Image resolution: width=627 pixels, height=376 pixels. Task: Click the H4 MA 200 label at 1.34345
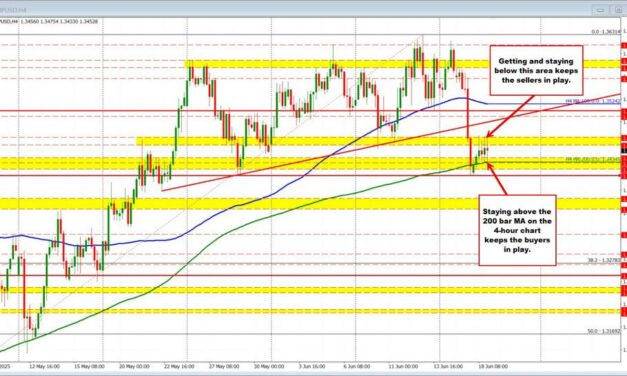(x=593, y=159)
